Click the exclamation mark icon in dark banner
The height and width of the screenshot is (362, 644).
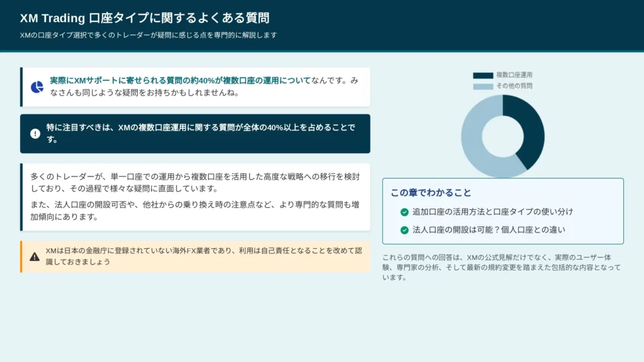click(35, 134)
